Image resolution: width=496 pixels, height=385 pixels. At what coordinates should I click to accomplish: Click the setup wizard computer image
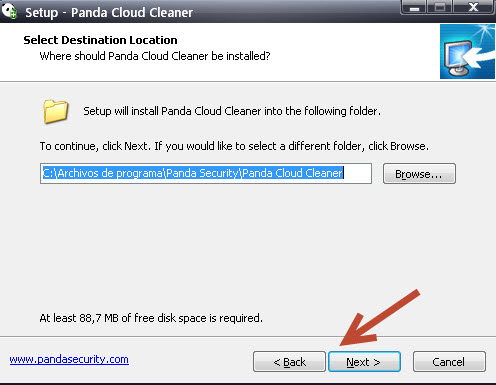click(x=467, y=52)
